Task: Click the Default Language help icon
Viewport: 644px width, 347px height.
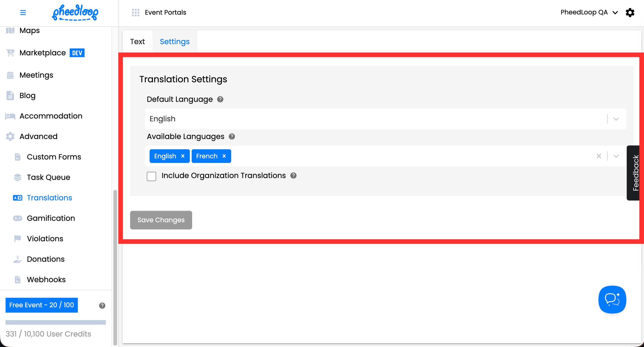Action: click(220, 99)
